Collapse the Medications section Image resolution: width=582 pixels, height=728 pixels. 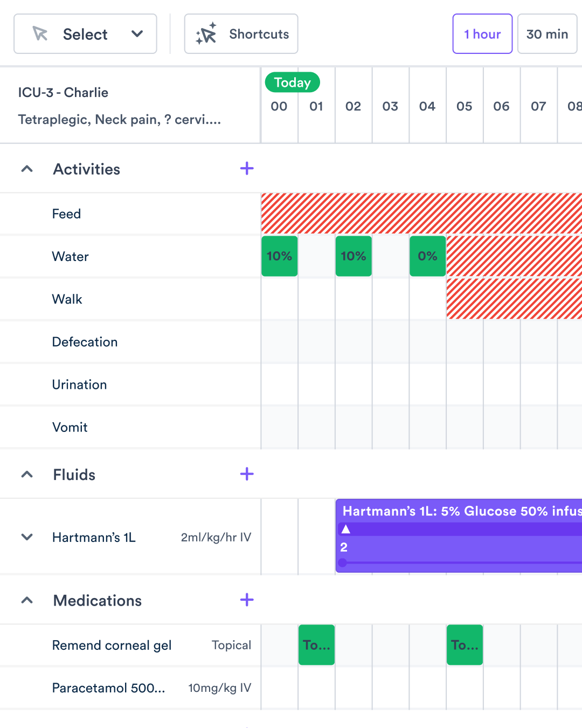27,600
